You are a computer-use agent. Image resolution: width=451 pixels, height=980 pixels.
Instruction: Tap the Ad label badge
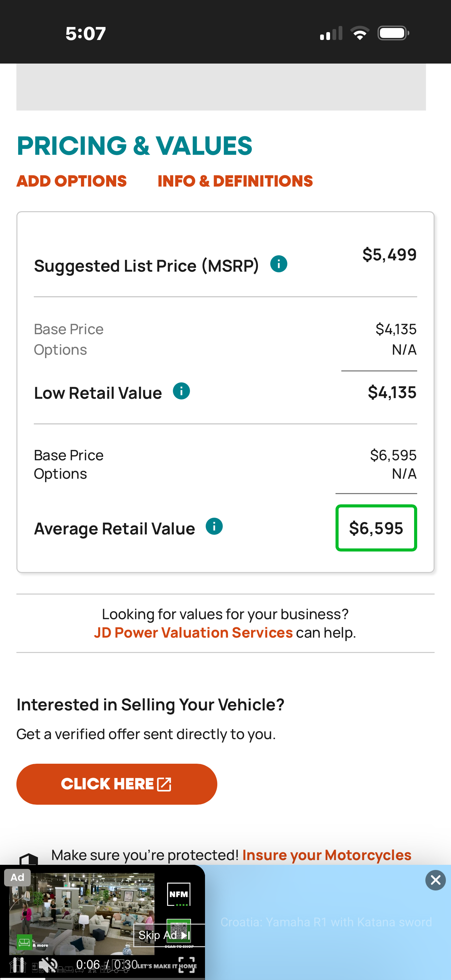click(x=17, y=878)
